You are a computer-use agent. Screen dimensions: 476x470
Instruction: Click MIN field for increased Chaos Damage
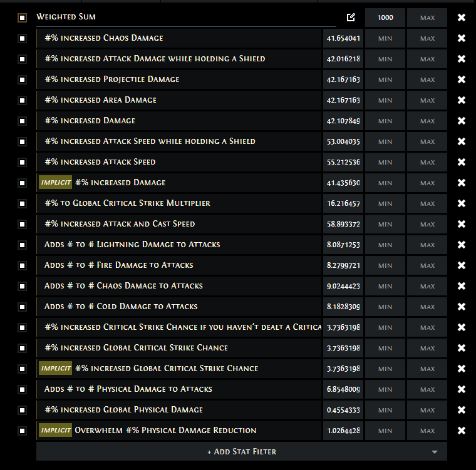click(x=385, y=38)
